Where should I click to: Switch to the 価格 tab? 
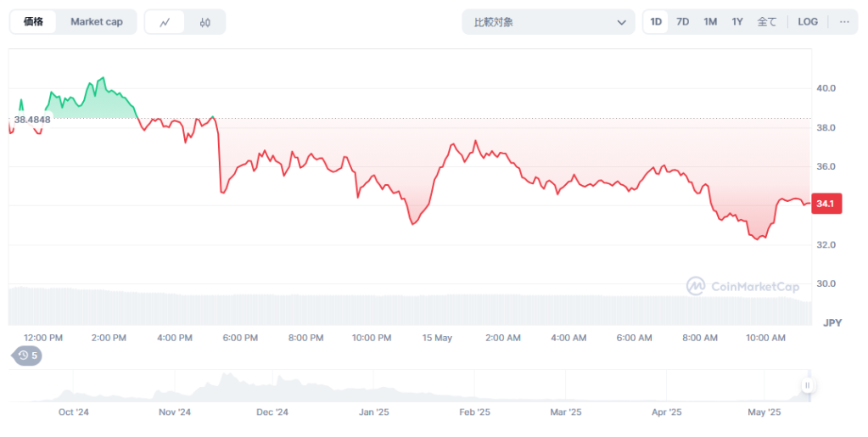click(x=34, y=22)
